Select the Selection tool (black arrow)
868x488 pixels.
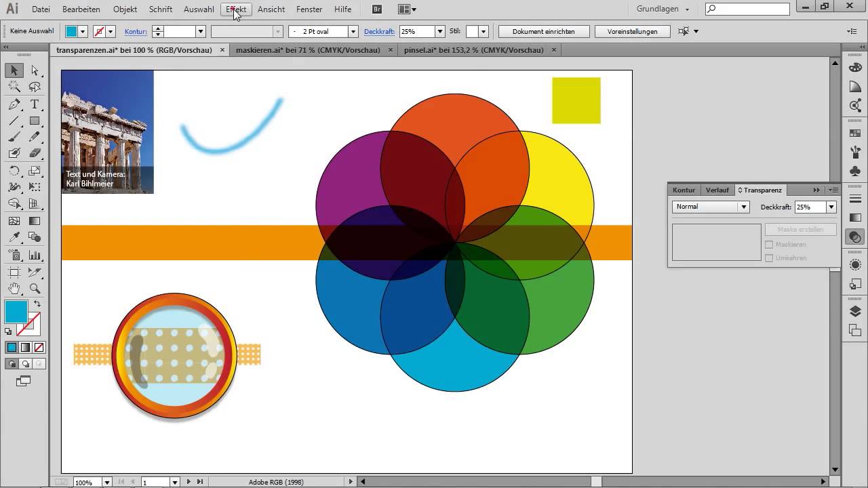14,70
